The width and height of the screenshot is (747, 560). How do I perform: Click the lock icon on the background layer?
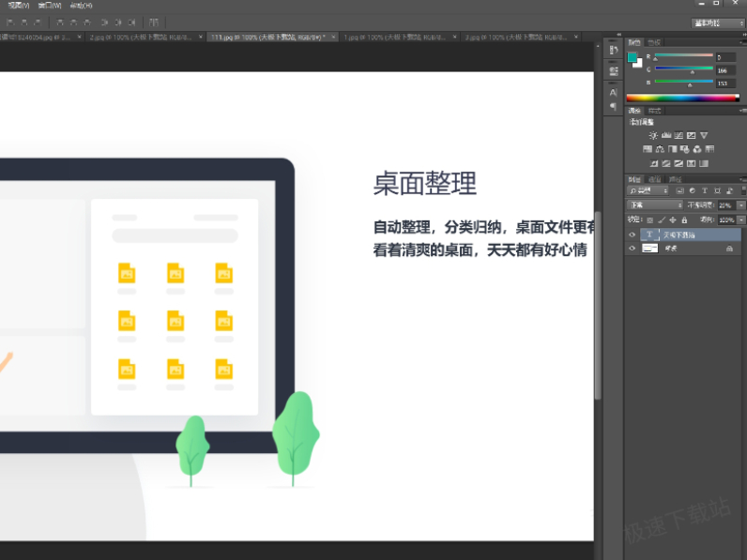pos(729,248)
